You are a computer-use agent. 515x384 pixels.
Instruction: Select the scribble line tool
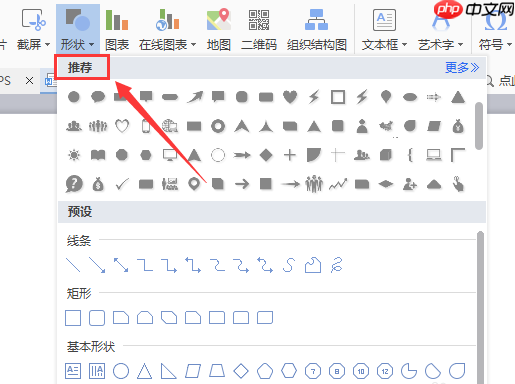pyautogui.click(x=337, y=265)
